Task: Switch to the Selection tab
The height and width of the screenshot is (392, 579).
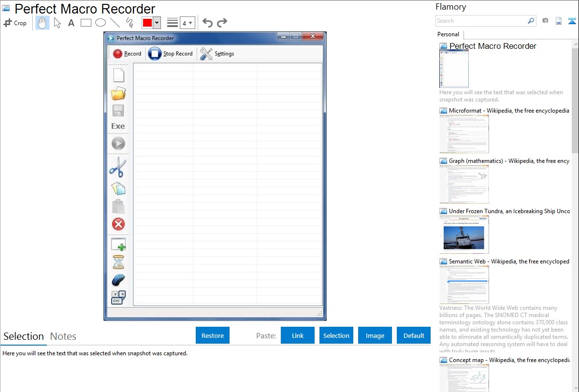Action: tap(24, 336)
